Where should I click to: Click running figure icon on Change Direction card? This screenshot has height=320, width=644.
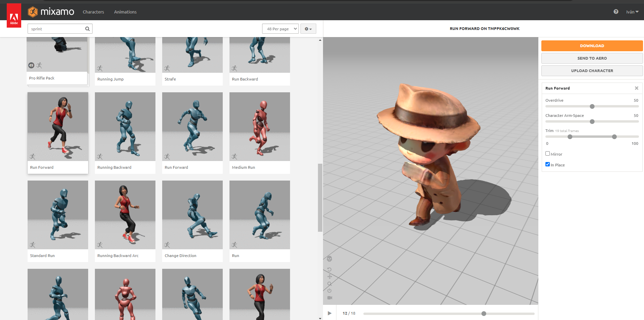click(x=167, y=245)
